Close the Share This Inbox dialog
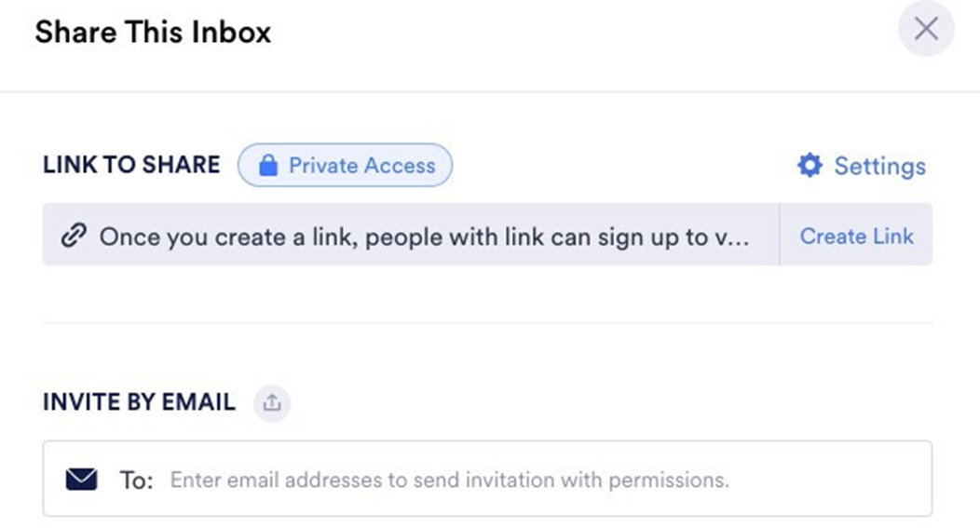Image resolution: width=980 pixels, height=528 pixels. coord(926,30)
